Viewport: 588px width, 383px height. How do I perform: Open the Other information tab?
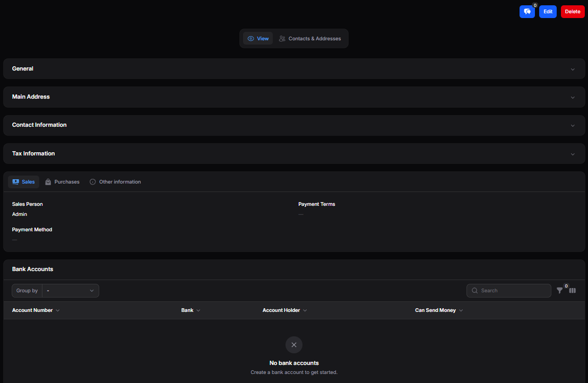click(x=115, y=182)
